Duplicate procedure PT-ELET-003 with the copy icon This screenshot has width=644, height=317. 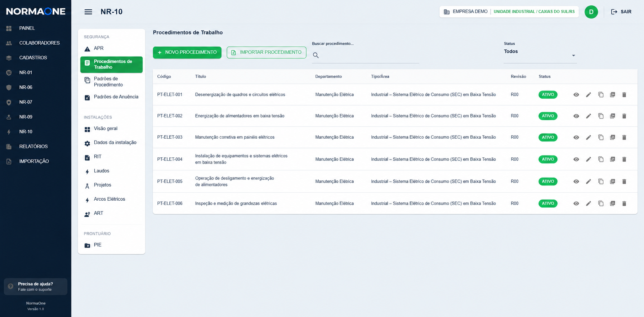pos(601,138)
